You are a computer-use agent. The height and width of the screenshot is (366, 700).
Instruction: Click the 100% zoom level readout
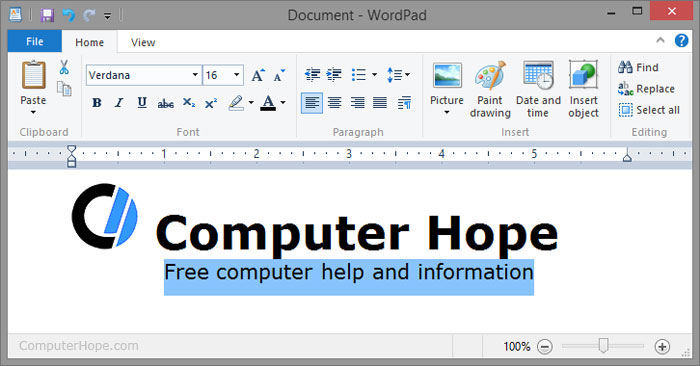click(517, 346)
